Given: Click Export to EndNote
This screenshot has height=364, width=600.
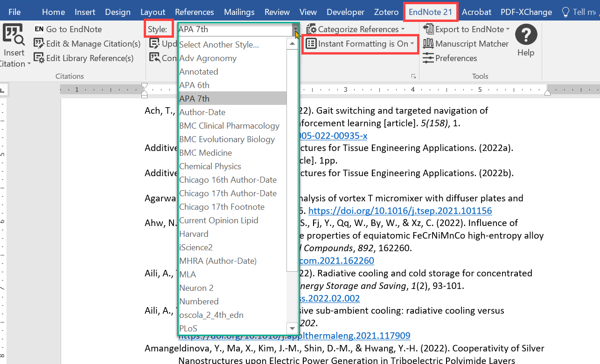Looking at the screenshot, I should tap(466, 29).
